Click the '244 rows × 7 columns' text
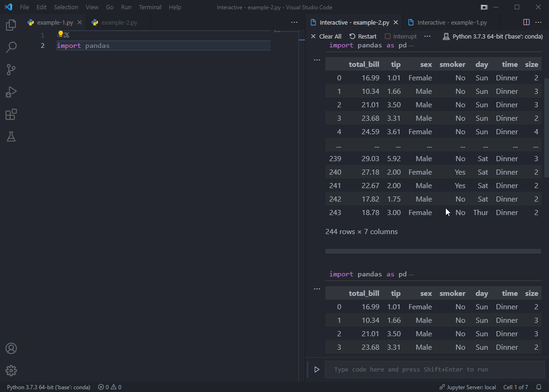Screen dimensions: 549x392 coord(361,231)
